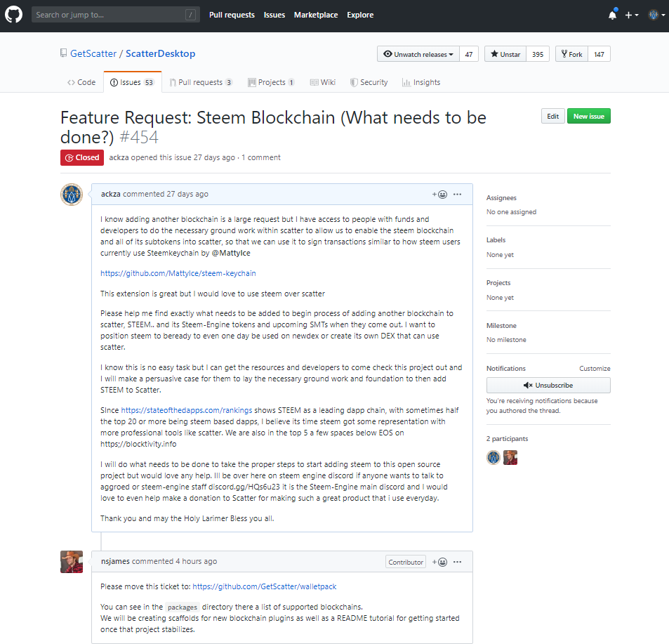The height and width of the screenshot is (644, 669).
Task: Switch to the Insights tab
Action: tap(421, 82)
